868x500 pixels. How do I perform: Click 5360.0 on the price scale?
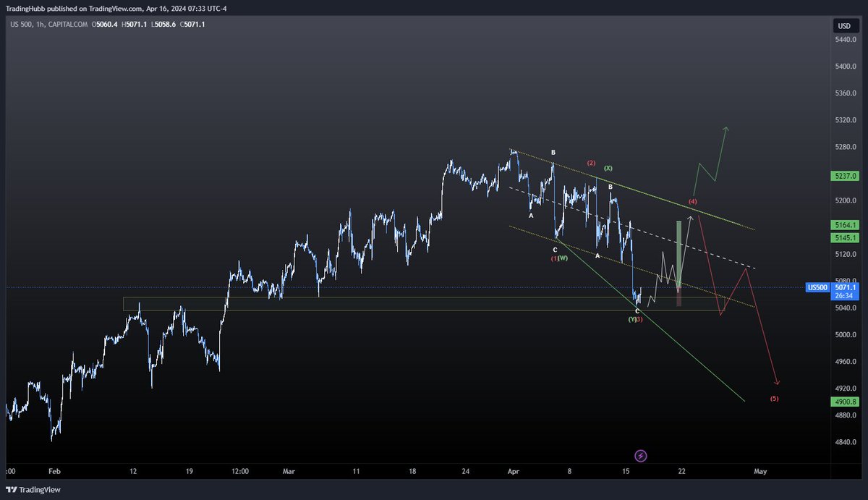[846, 93]
